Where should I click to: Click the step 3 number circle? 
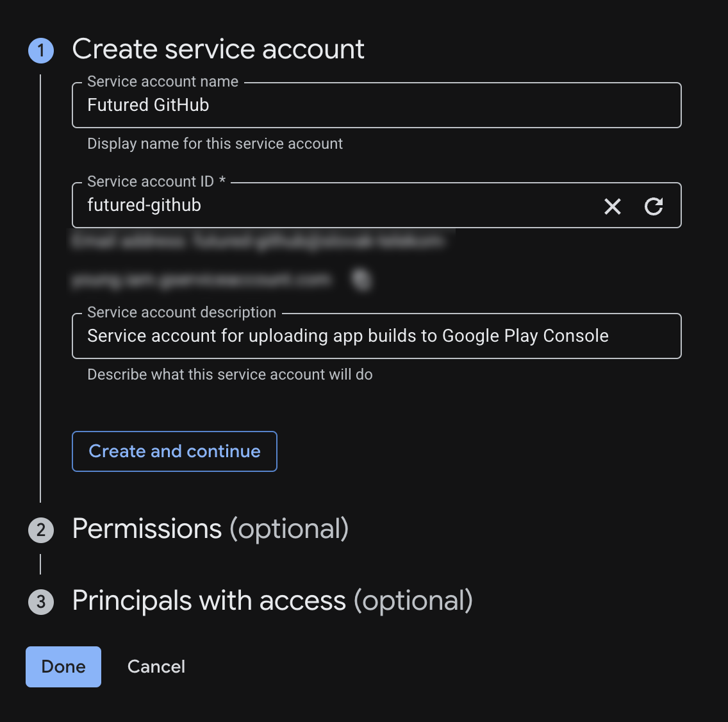[41, 601]
